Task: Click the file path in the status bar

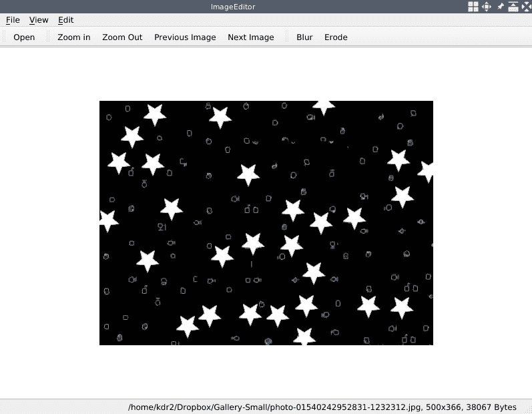Action: point(322,407)
